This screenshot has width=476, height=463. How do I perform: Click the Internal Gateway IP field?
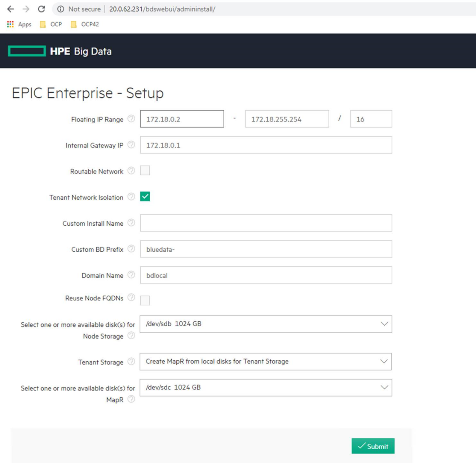click(x=266, y=145)
